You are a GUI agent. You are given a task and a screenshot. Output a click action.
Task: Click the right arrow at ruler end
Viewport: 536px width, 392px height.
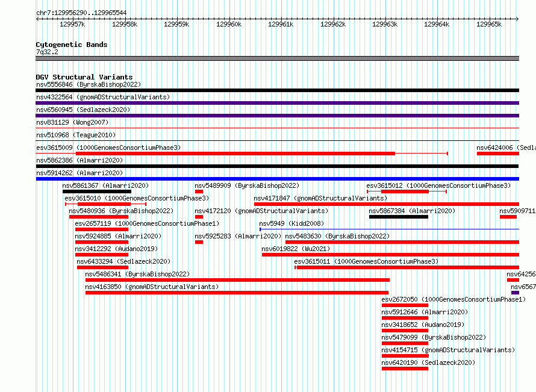coord(517,19)
